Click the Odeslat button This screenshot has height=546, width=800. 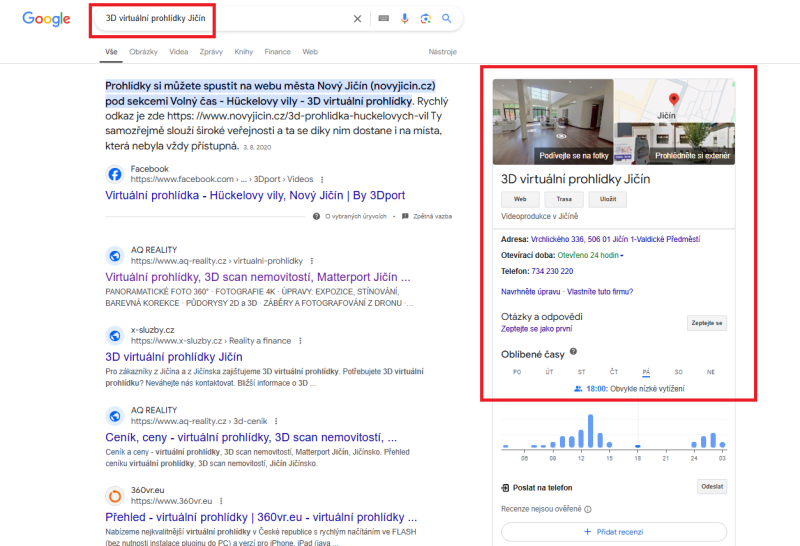click(x=712, y=487)
